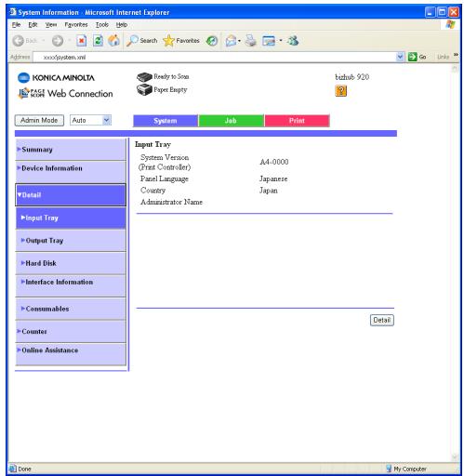
Task: Open the Auto language dropdown
Action: coord(106,120)
